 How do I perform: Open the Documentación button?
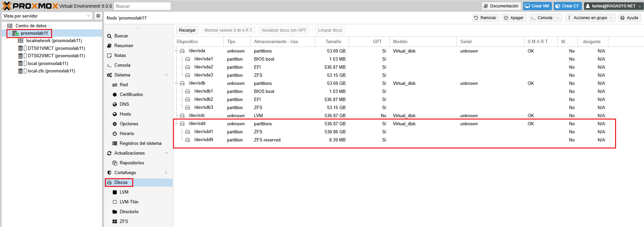click(x=501, y=6)
